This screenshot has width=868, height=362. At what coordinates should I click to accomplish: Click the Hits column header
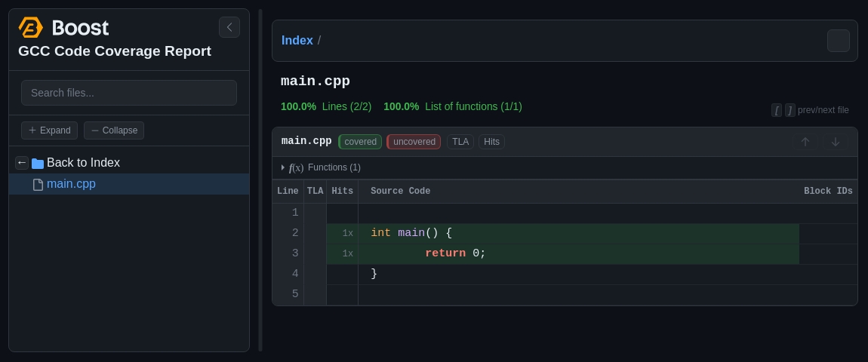[x=342, y=191]
